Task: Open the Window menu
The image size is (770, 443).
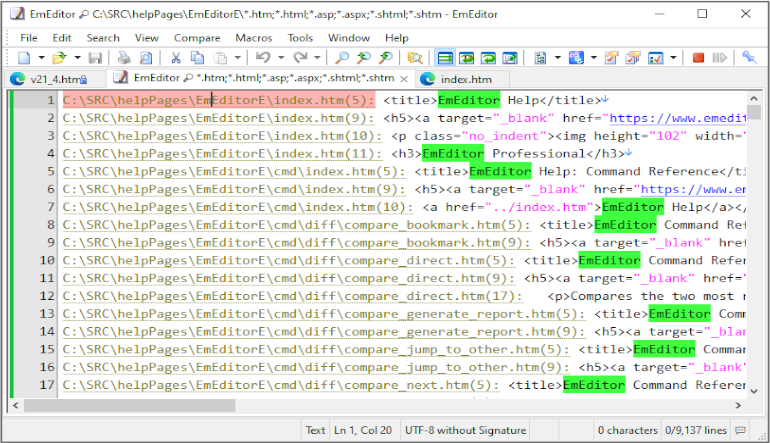Action: [x=349, y=38]
